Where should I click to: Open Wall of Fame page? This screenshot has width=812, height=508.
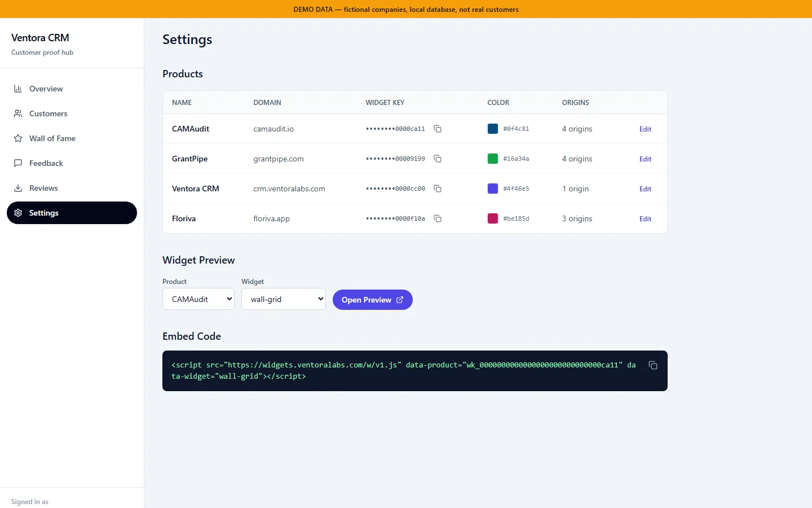(x=72, y=138)
